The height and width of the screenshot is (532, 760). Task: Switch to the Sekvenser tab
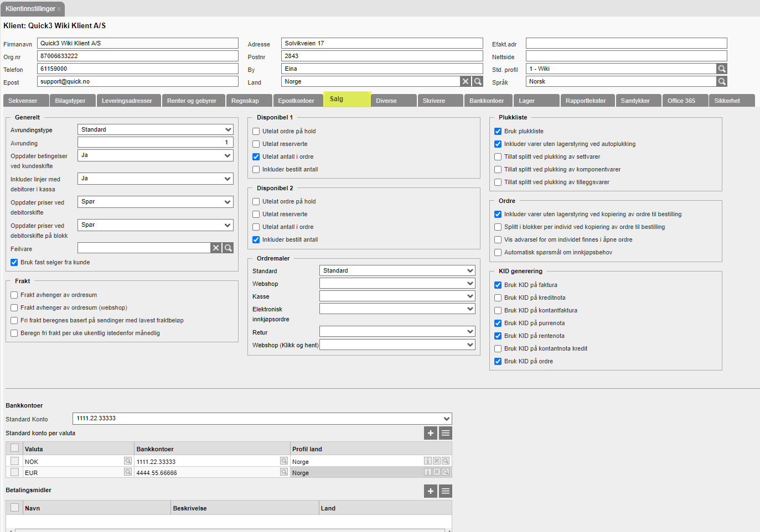point(26,101)
